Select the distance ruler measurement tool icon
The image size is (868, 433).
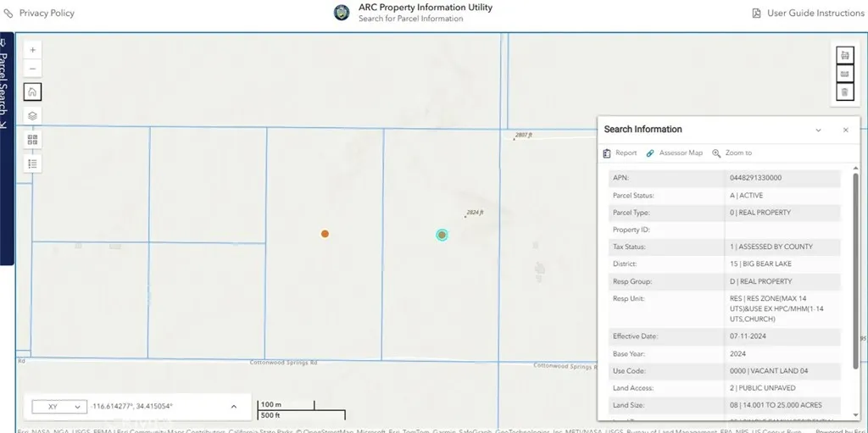[x=845, y=74]
